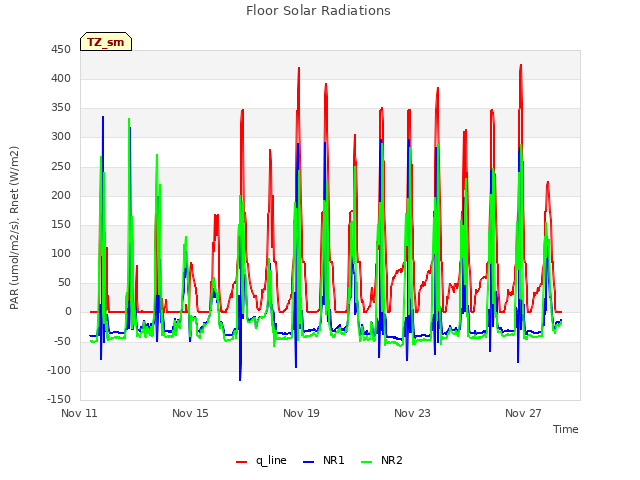The height and width of the screenshot is (480, 640).
Task: Click the -50 y-axis tick label
Action: pos(62,342)
